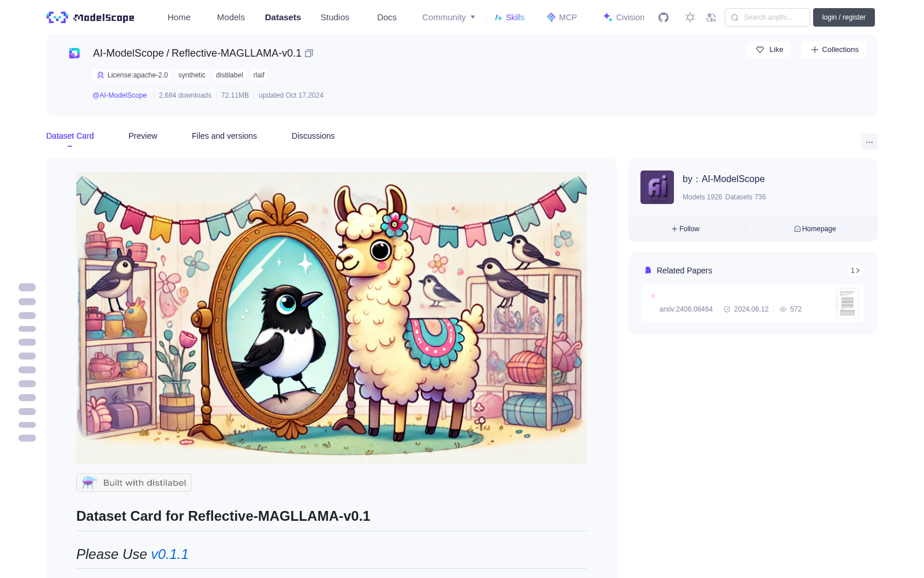Click the 72.11MB size text
924x578 pixels.
point(235,95)
